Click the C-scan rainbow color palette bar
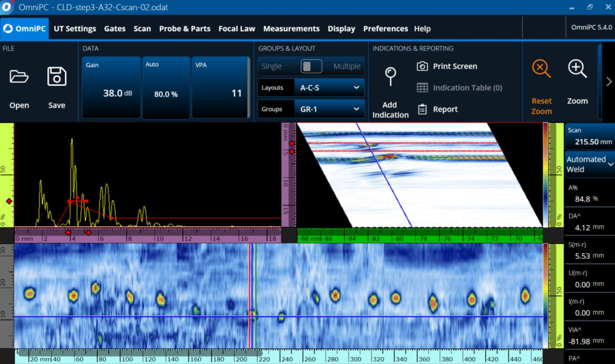This screenshot has height=364, width=615. pos(546,295)
